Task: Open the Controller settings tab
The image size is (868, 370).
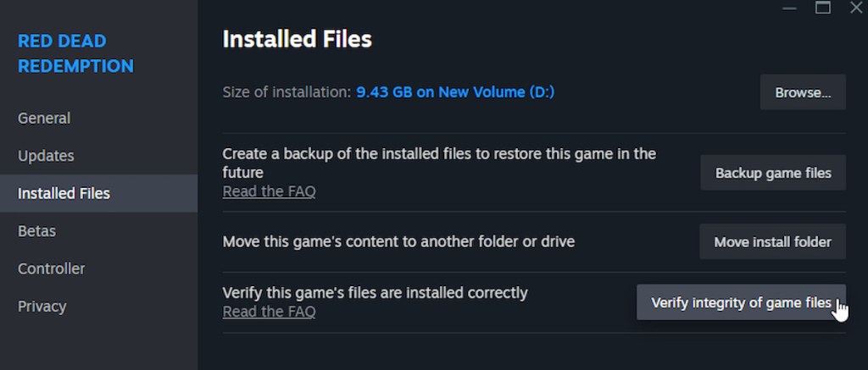Action: point(51,268)
